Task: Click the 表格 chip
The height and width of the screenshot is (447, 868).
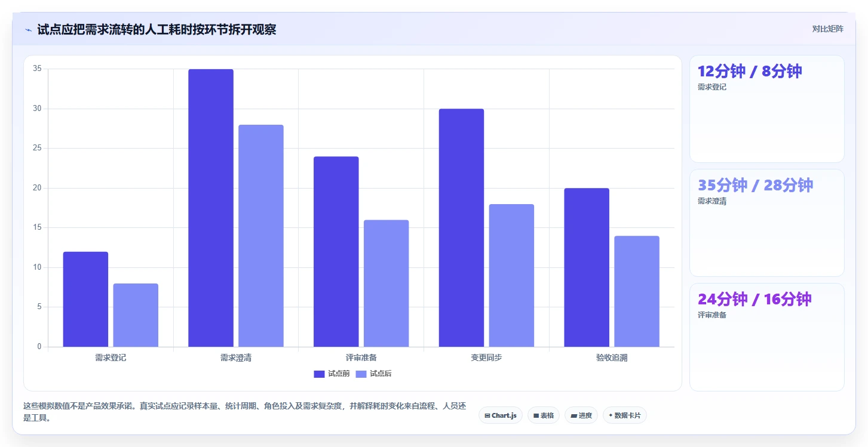Action: pos(544,415)
